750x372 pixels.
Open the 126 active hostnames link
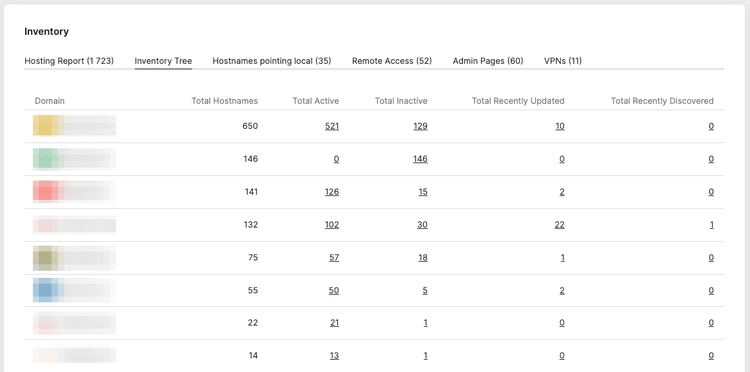(x=332, y=192)
